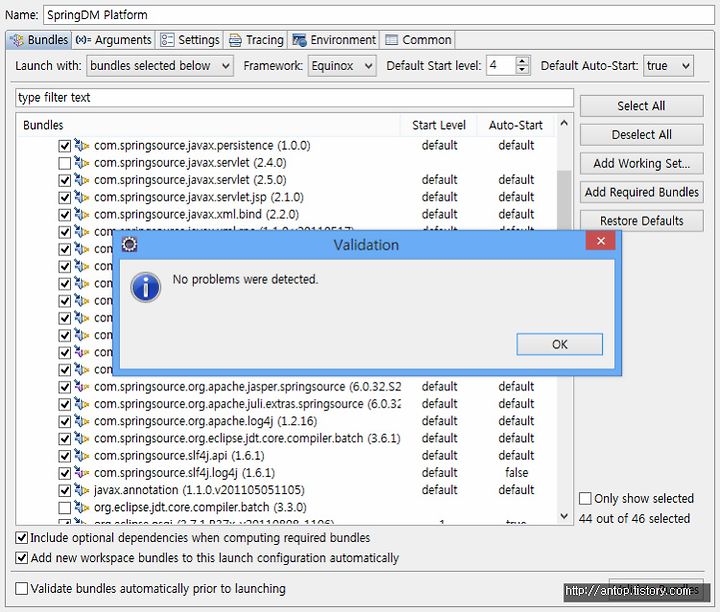Viewport: 720px width, 612px height.
Task: Check com.springsource.javax.servlet (2.4.0) bundle
Action: (65, 163)
